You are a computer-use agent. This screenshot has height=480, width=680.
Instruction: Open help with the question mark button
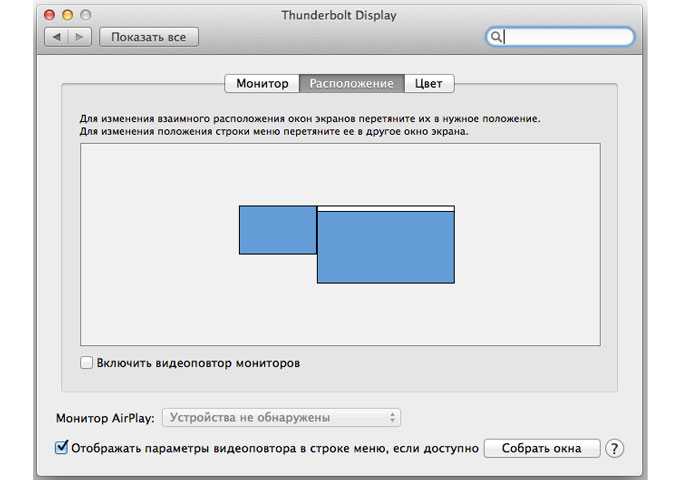point(614,448)
